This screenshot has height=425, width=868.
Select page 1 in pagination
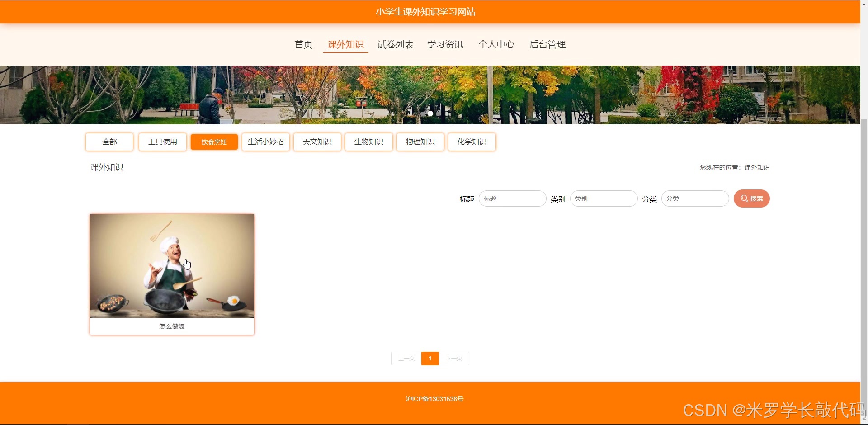coord(430,358)
